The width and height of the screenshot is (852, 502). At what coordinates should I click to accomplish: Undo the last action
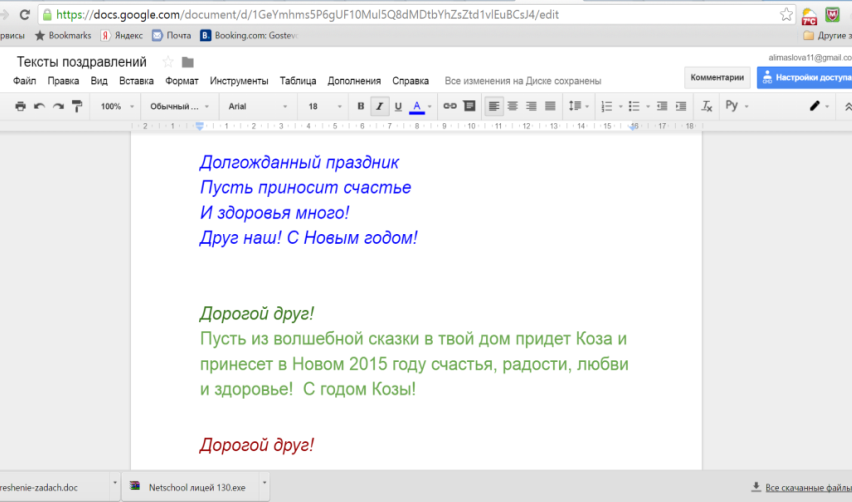pyautogui.click(x=39, y=106)
